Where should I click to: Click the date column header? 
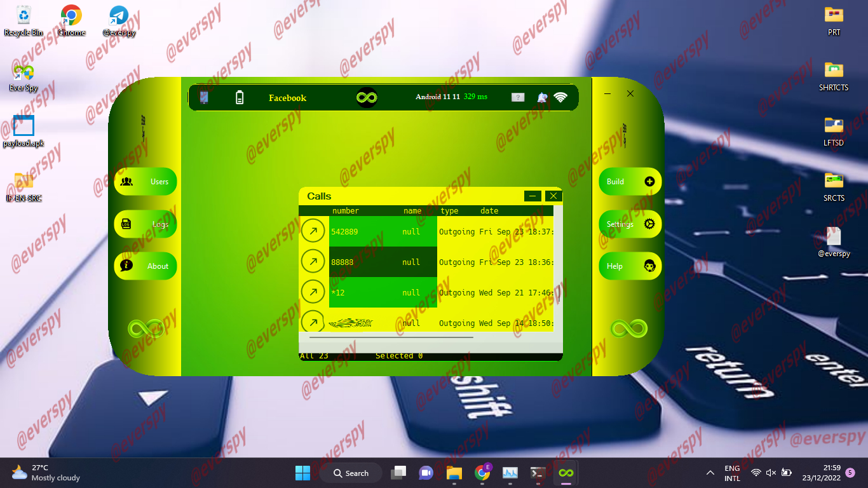[x=489, y=211]
